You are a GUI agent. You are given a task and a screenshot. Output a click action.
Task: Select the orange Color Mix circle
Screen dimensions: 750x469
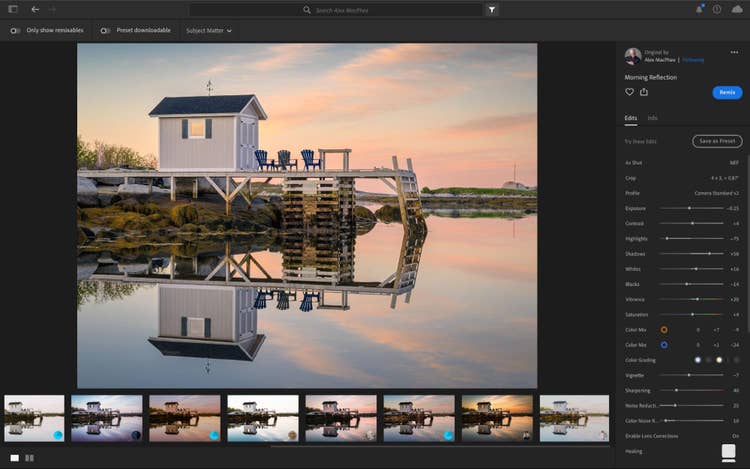pos(664,330)
